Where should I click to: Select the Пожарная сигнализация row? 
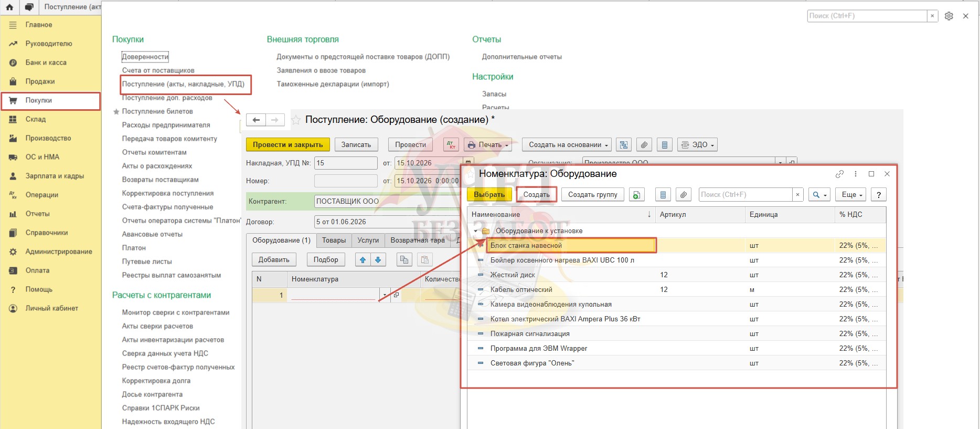coord(676,334)
